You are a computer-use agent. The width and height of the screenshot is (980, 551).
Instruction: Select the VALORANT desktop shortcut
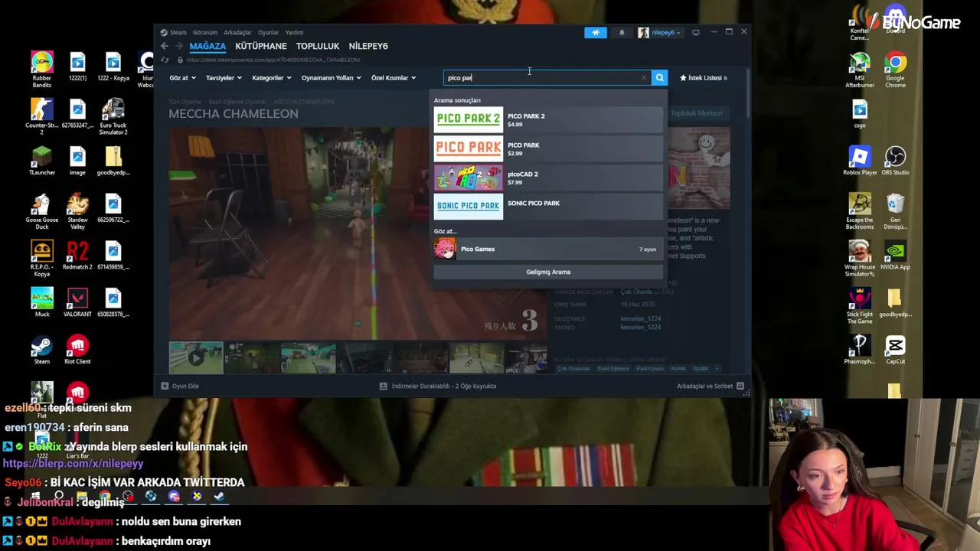tap(77, 303)
